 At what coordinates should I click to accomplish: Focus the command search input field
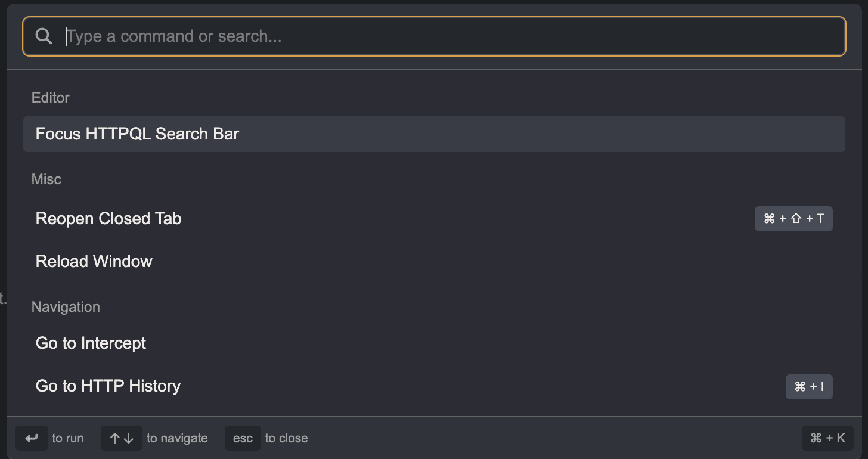pyautogui.click(x=434, y=36)
